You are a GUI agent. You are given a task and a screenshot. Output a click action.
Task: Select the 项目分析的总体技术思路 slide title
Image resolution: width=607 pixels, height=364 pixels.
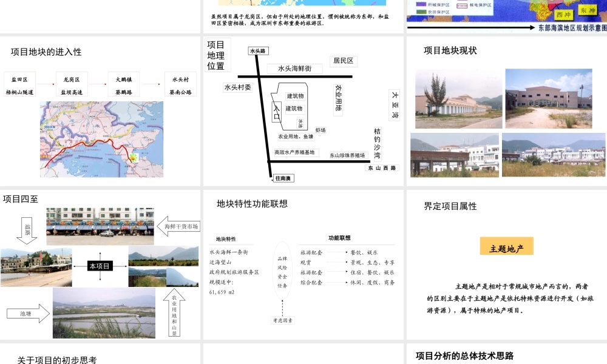click(x=464, y=356)
